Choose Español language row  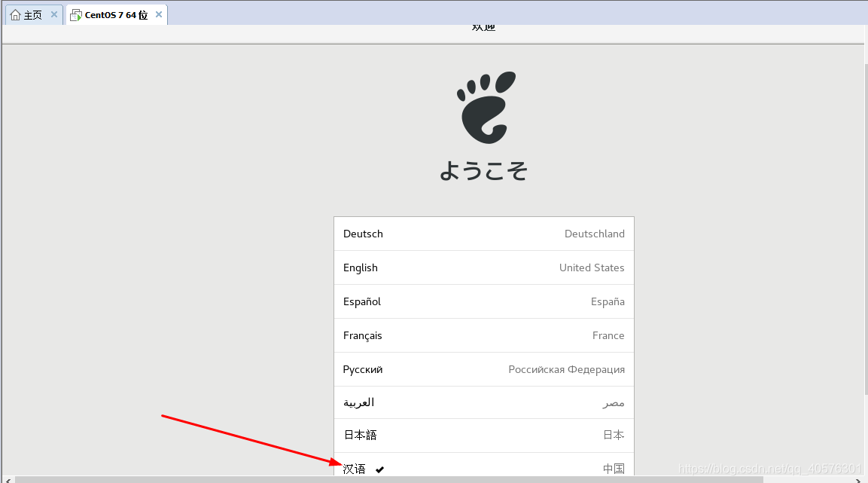point(484,301)
